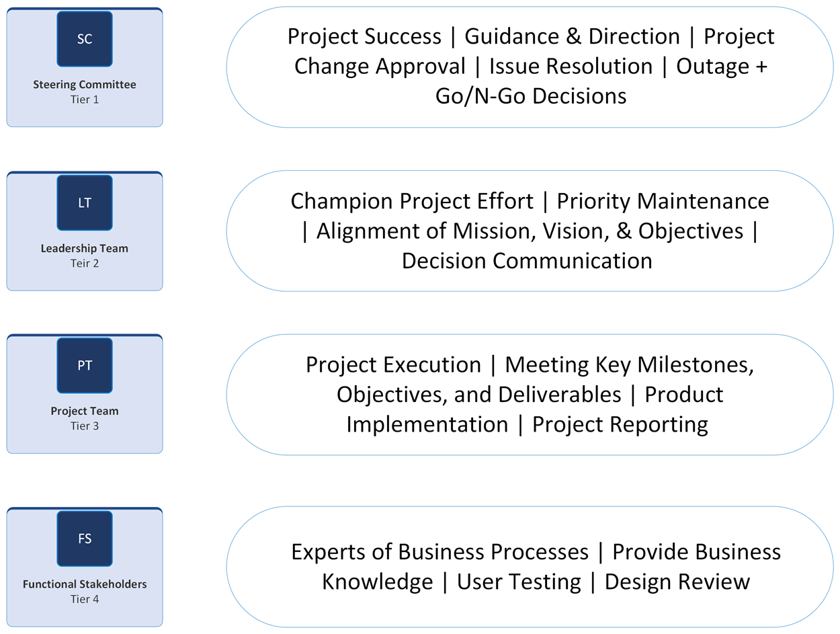Select the Tier 3 text
The image size is (840, 634).
coord(85,426)
